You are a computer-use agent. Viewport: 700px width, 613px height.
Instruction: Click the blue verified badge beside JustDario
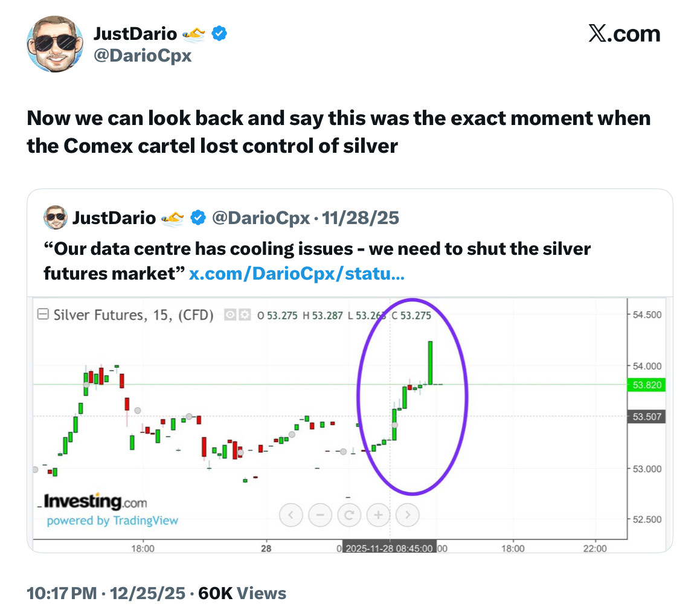pos(219,34)
